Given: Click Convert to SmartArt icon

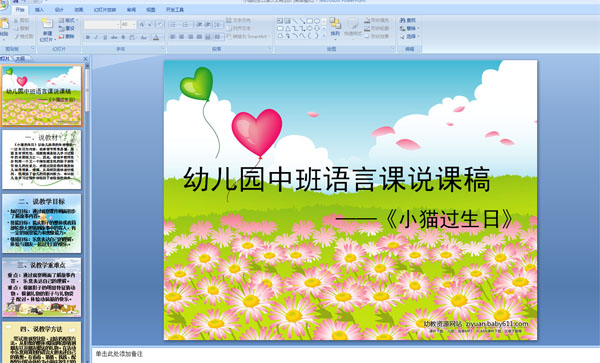Looking at the screenshot, I should coord(229,36).
